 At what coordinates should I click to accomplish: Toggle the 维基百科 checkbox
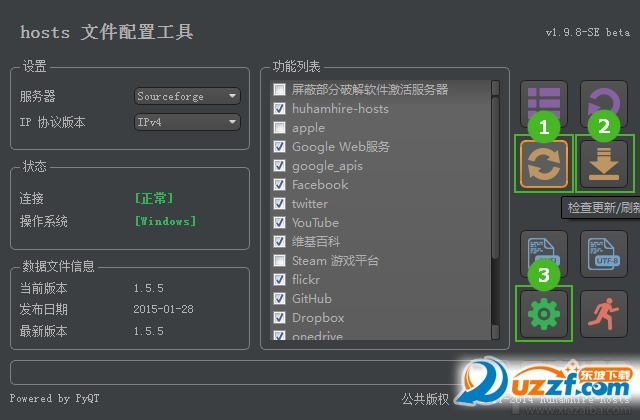click(x=280, y=241)
